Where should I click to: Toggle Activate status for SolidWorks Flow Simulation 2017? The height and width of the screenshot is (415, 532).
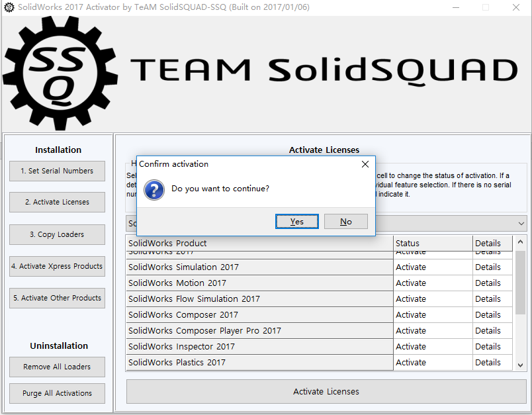coord(433,299)
